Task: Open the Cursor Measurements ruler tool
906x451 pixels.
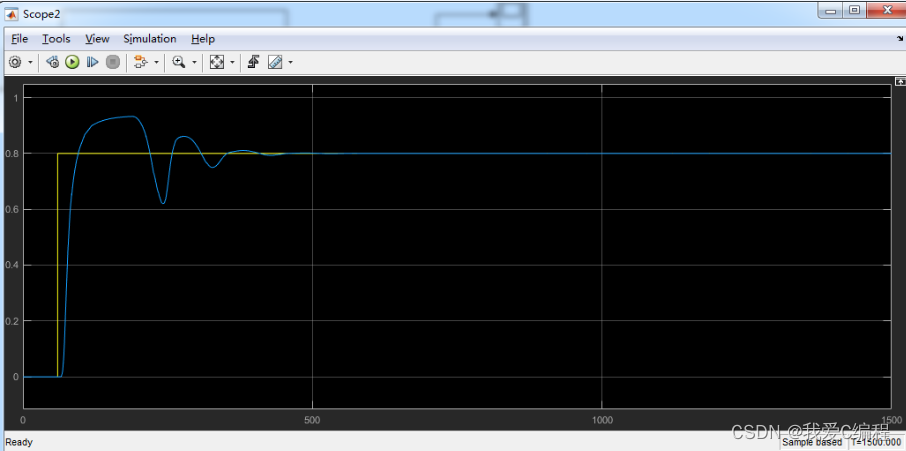Action: [x=275, y=62]
